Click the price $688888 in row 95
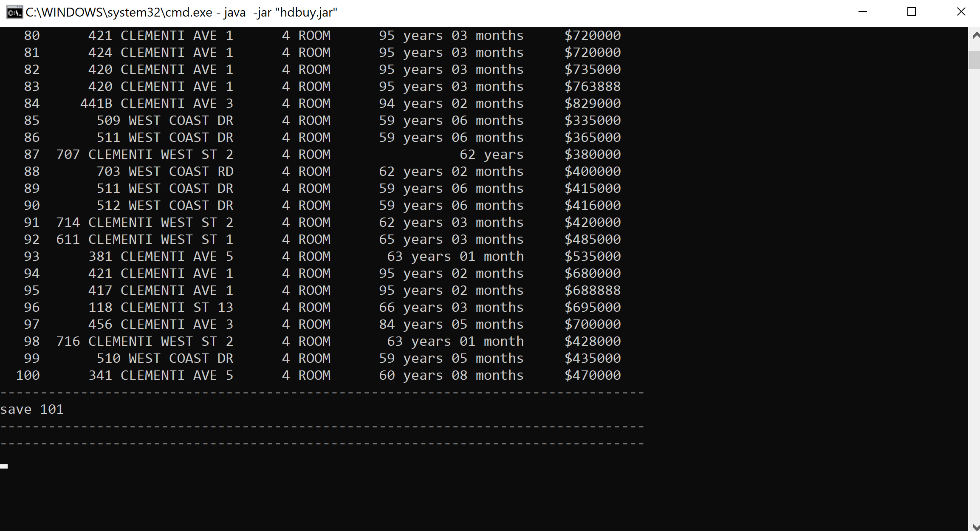 [x=593, y=290]
